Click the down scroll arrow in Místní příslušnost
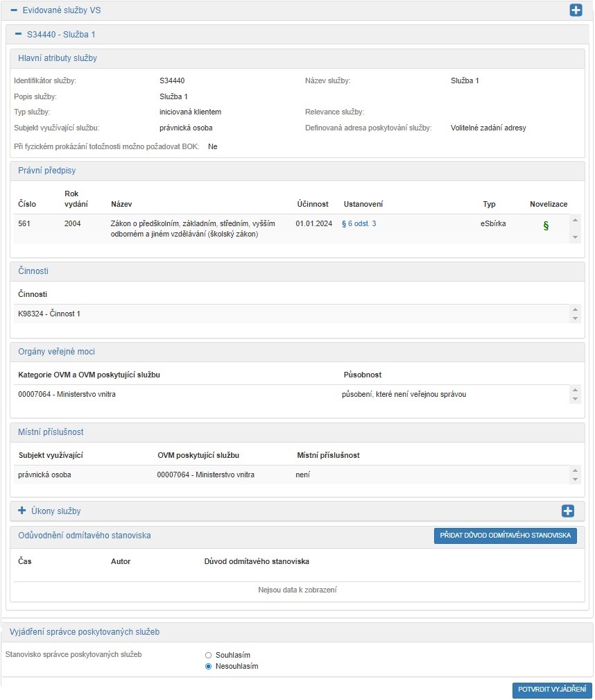 click(x=574, y=479)
